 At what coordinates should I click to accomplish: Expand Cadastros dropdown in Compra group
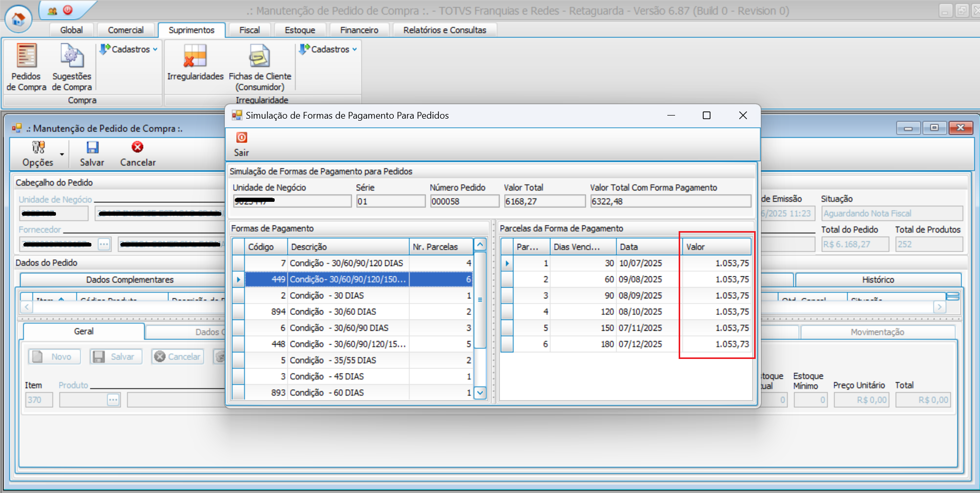pyautogui.click(x=128, y=49)
